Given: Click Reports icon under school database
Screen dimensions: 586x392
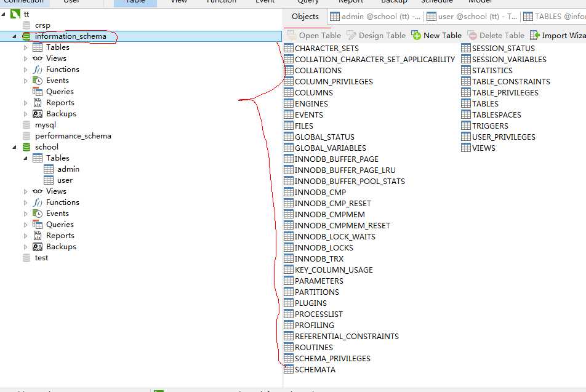Looking at the screenshot, I should [x=38, y=236].
